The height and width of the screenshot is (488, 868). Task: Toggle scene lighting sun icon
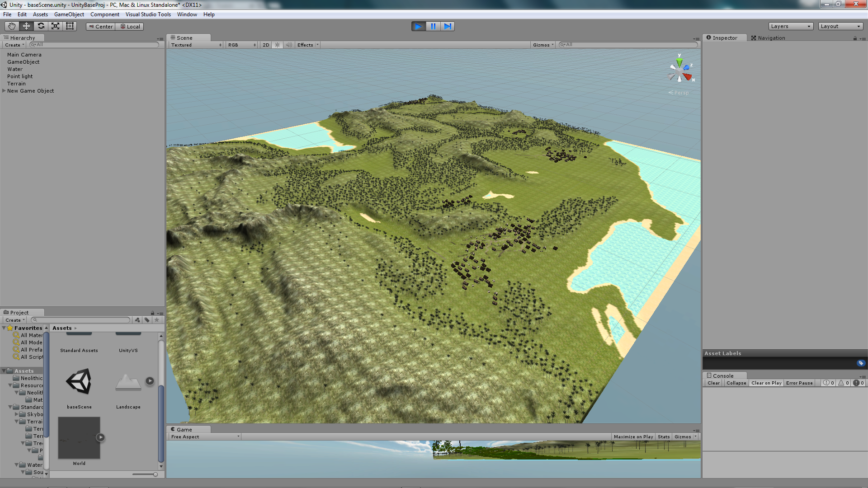277,45
